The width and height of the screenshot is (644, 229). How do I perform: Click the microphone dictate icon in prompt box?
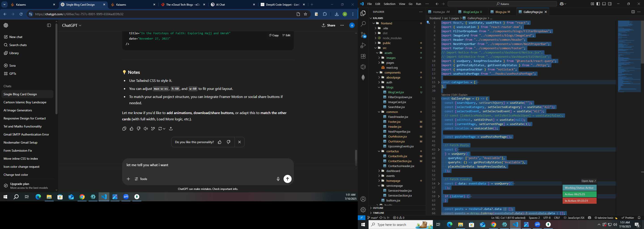pos(278,179)
